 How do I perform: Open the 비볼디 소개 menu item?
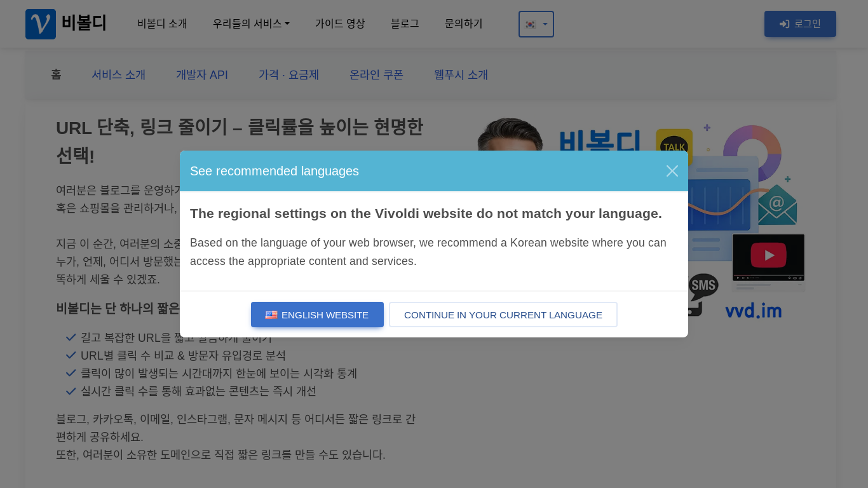pos(162,24)
